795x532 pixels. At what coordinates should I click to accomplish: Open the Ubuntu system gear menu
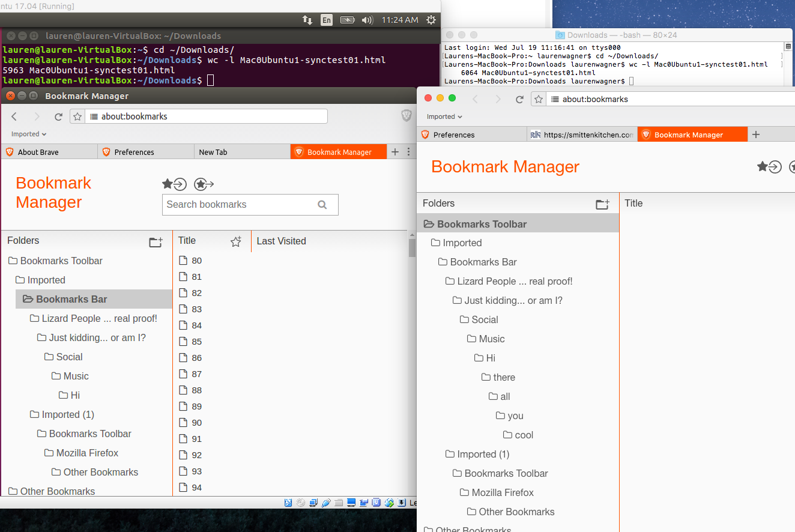point(431,20)
